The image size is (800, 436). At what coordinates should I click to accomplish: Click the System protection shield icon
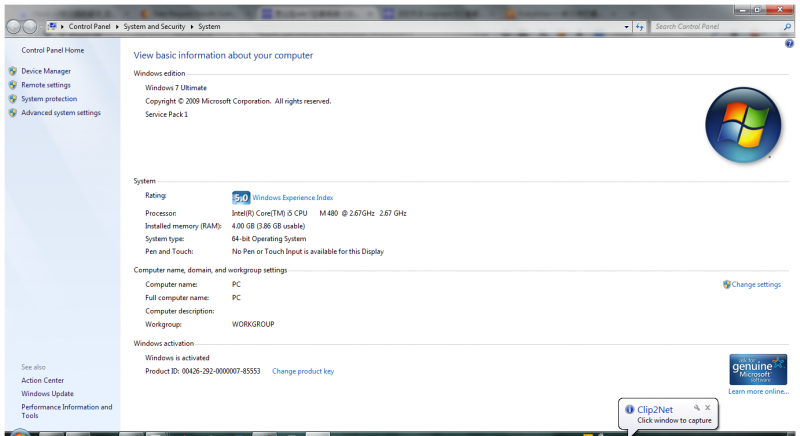pos(13,99)
